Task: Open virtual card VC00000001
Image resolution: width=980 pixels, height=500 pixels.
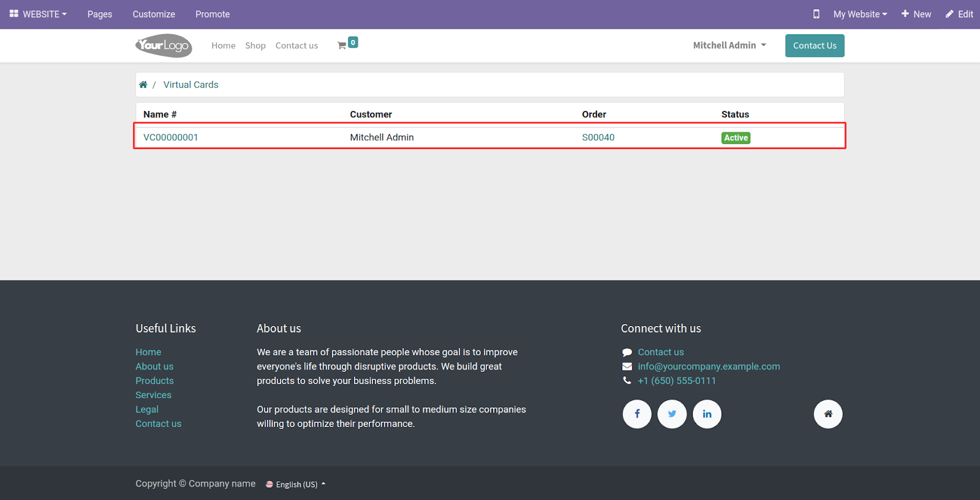Action: click(171, 137)
